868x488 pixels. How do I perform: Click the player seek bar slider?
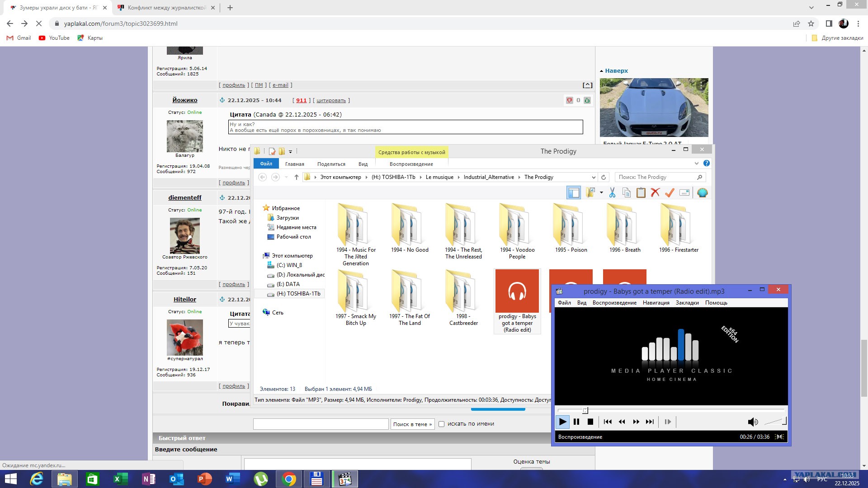[x=585, y=410]
